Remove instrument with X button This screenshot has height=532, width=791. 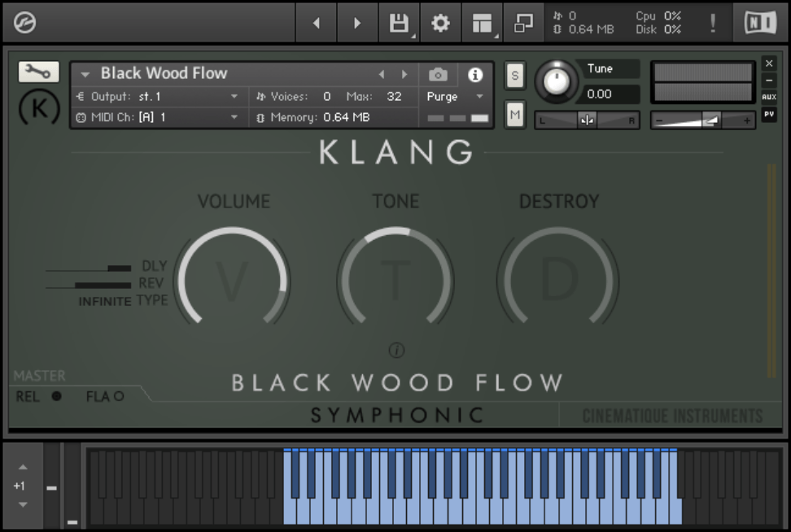coord(769,63)
